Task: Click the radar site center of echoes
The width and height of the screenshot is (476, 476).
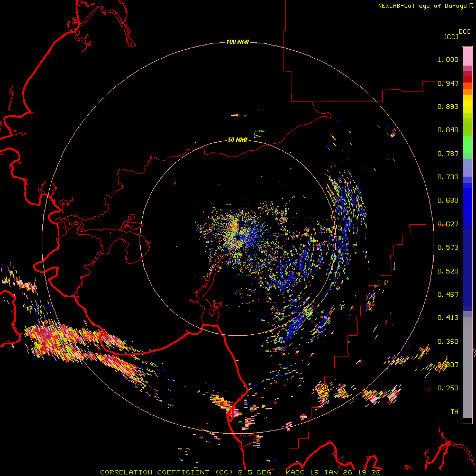Action: coord(239,237)
